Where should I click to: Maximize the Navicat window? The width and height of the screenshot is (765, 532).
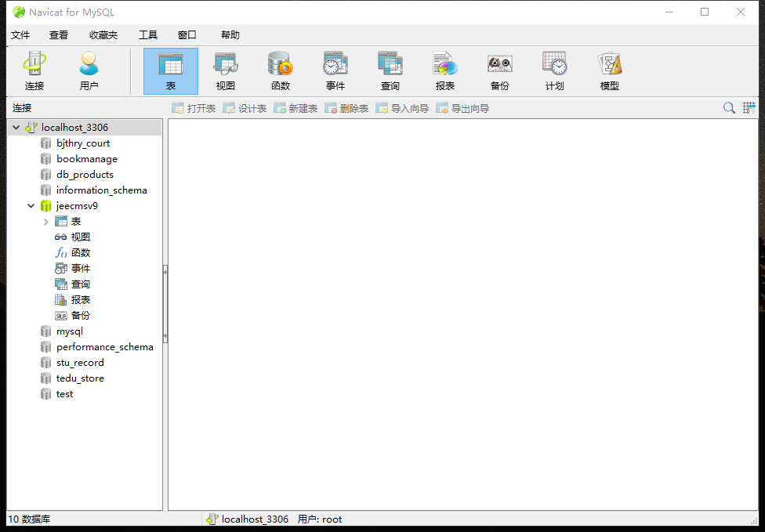[x=705, y=13]
